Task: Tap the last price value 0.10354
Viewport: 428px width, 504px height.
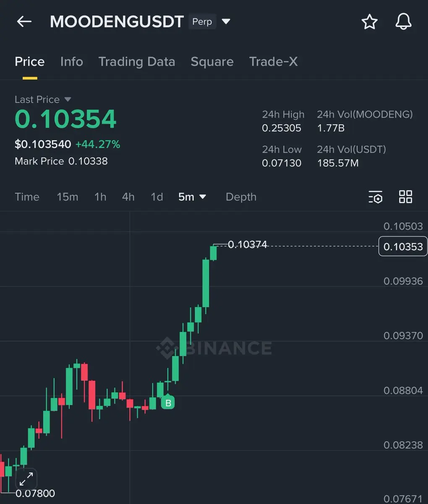Action: [65, 119]
